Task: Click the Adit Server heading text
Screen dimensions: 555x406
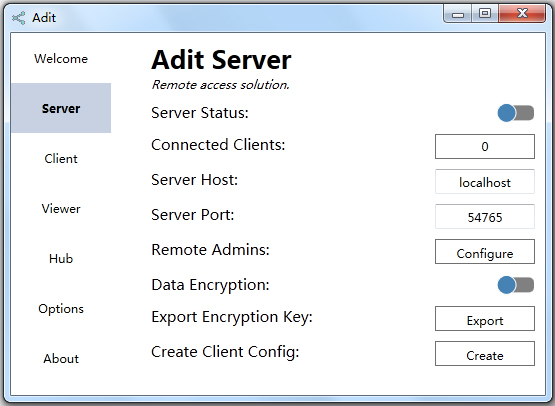Action: coord(221,59)
